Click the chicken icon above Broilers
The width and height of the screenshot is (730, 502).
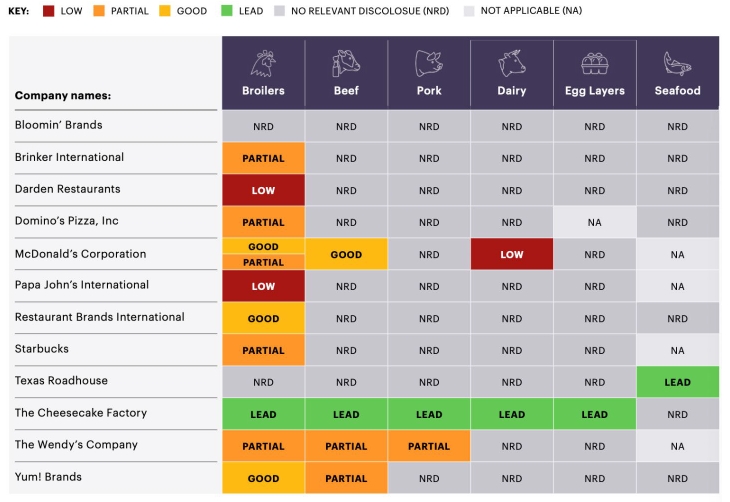point(263,65)
